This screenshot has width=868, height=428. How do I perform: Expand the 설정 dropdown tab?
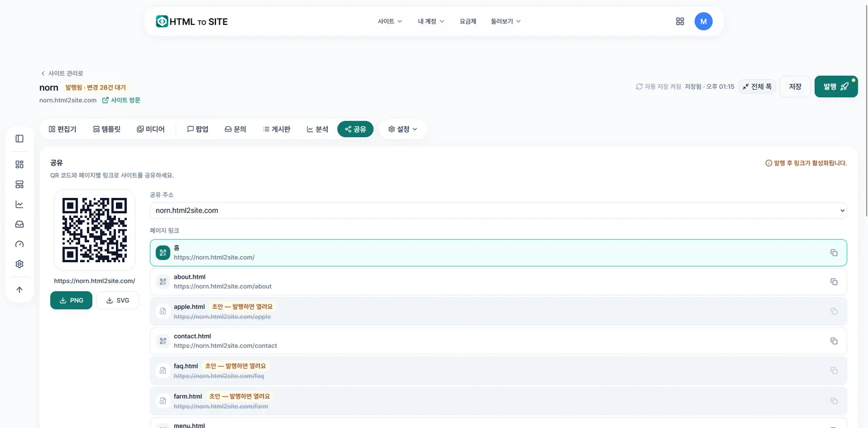click(403, 129)
